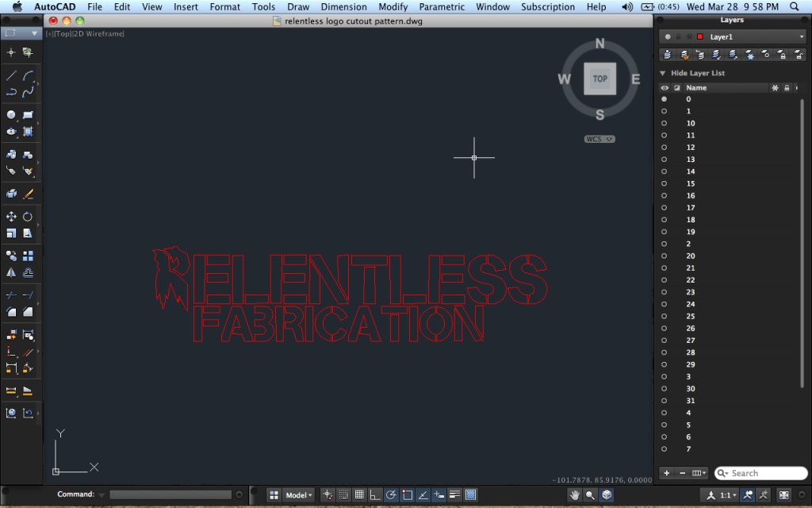The image size is (812, 508).
Task: Open the Modify menu
Action: pos(393,6)
